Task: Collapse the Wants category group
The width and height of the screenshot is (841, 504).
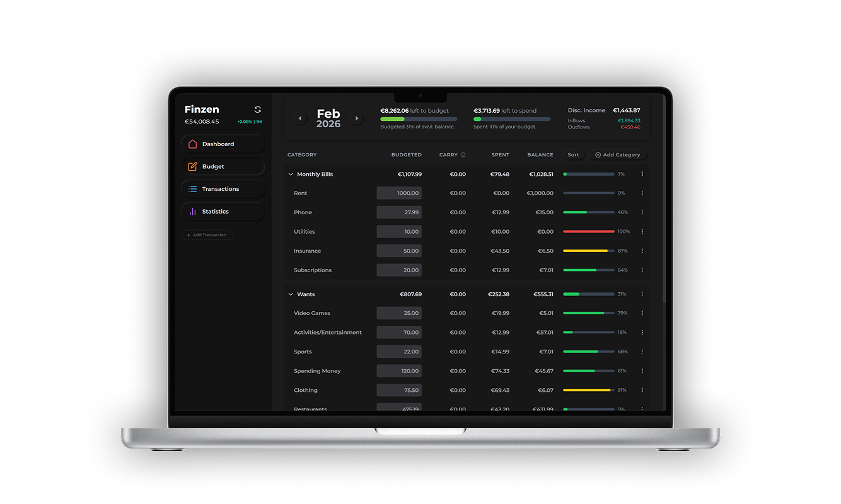Action: tap(291, 294)
